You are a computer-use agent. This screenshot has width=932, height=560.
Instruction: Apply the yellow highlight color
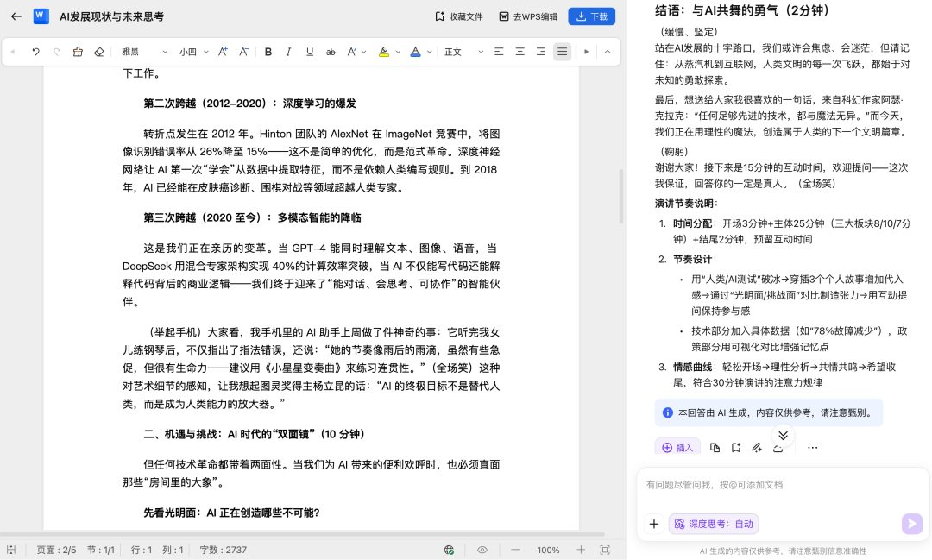click(384, 52)
